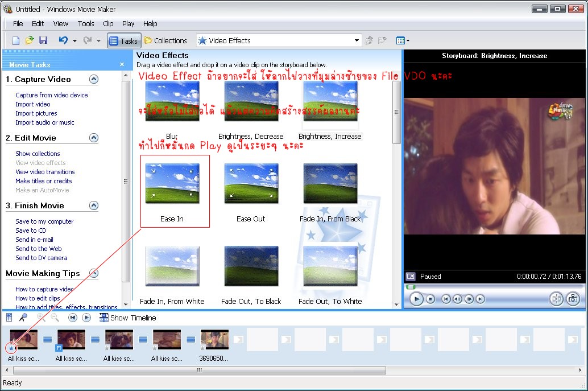Take a picture of the preview frame
The width and height of the screenshot is (588, 391).
point(573,299)
